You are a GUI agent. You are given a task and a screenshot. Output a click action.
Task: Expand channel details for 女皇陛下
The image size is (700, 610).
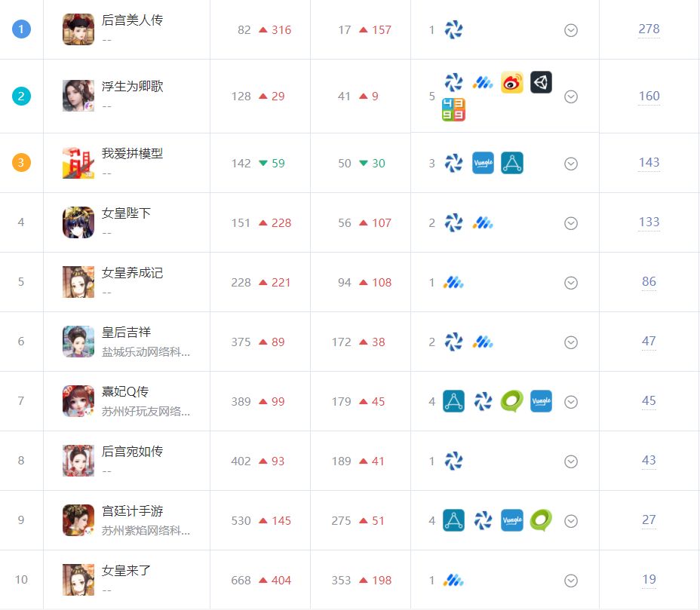(571, 223)
